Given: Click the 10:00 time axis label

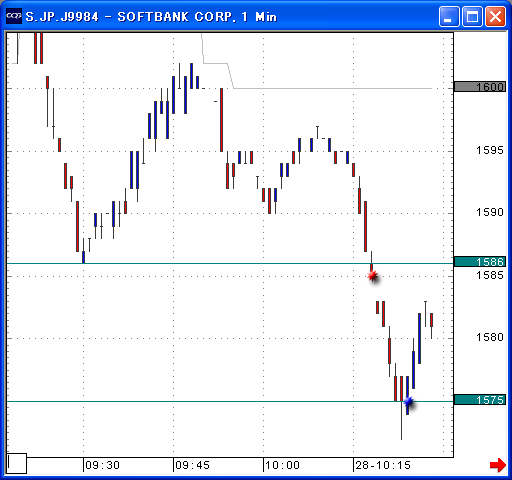Looking at the screenshot, I should pos(282,465).
